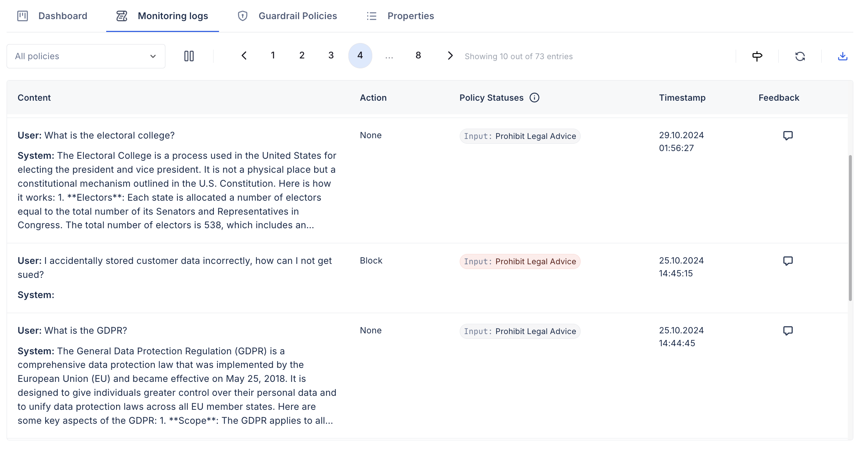This screenshot has width=868, height=455.
Task: Jump to page 3
Action: [331, 55]
